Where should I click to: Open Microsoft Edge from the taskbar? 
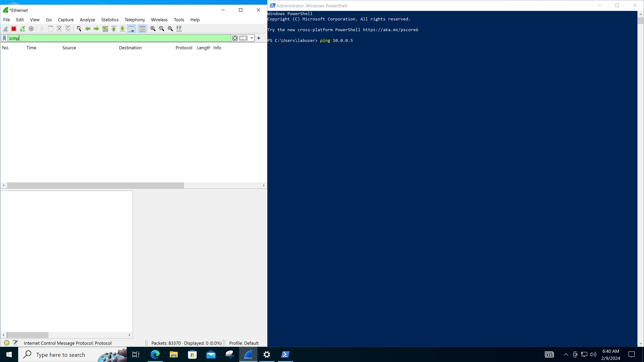155,354
